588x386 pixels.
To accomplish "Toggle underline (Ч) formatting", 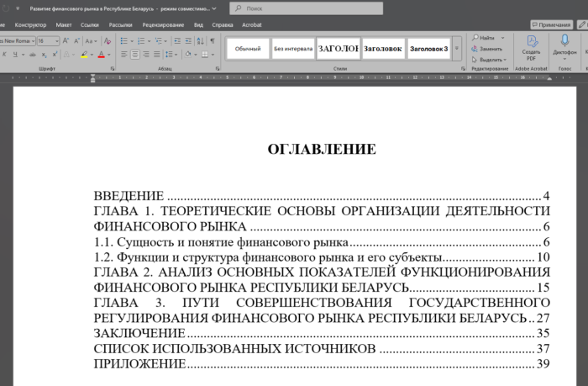I will coord(15,55).
